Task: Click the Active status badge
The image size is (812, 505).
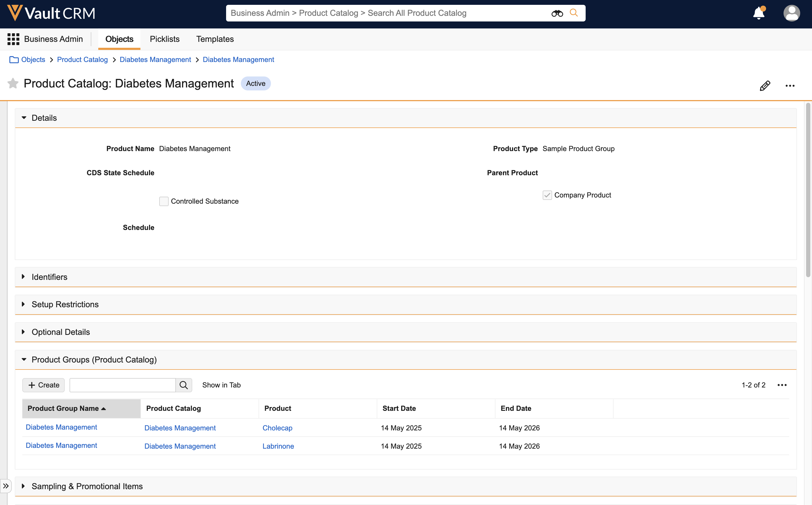Action: pos(256,83)
